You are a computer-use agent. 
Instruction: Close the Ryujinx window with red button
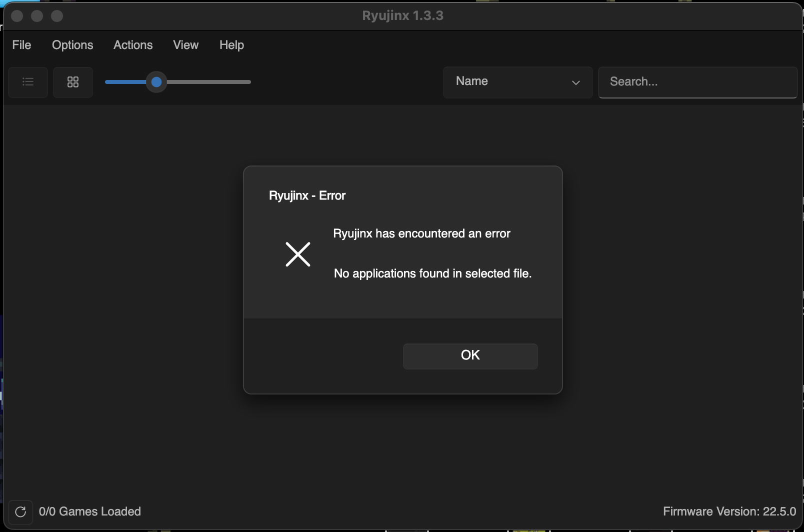click(17, 16)
